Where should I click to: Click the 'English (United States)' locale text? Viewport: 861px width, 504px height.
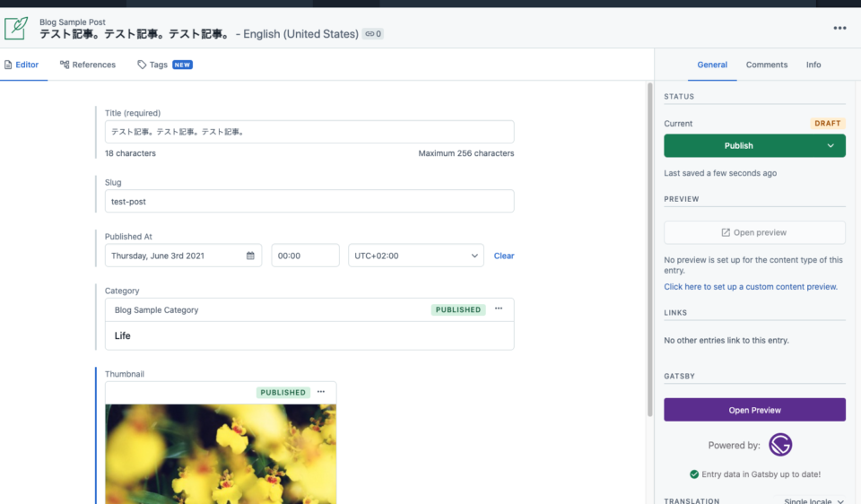(301, 34)
